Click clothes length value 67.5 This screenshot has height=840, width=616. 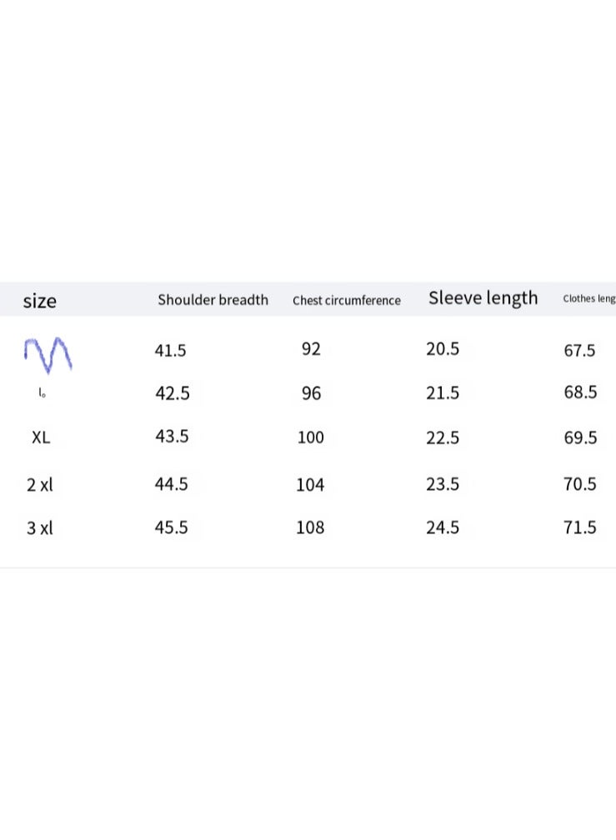579,351
